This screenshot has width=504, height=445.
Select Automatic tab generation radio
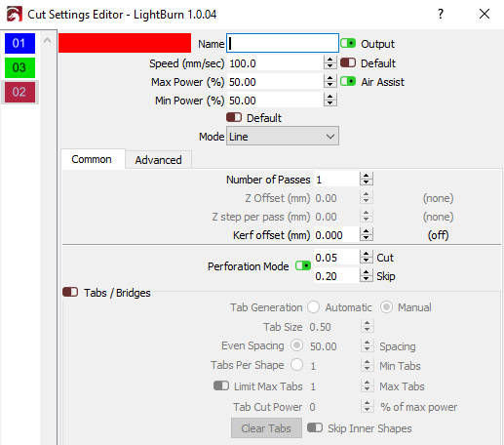314,307
